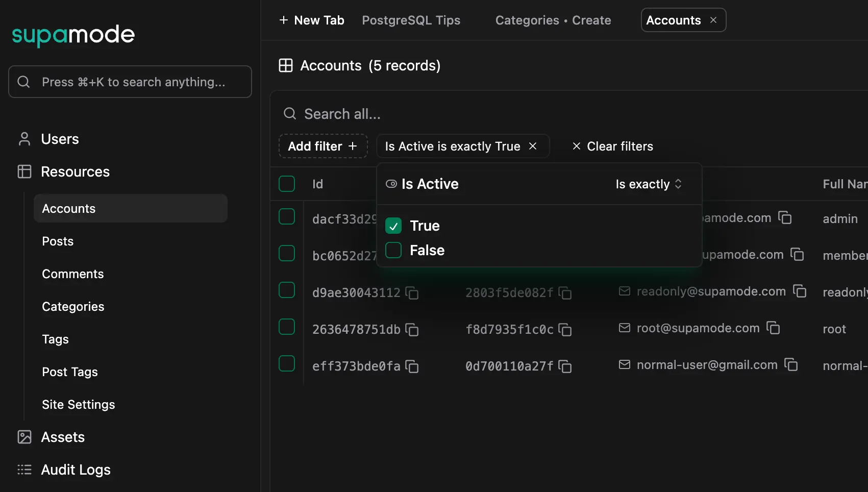This screenshot has height=492, width=868.
Task: Copy the root@supamode.com email address
Action: click(773, 328)
